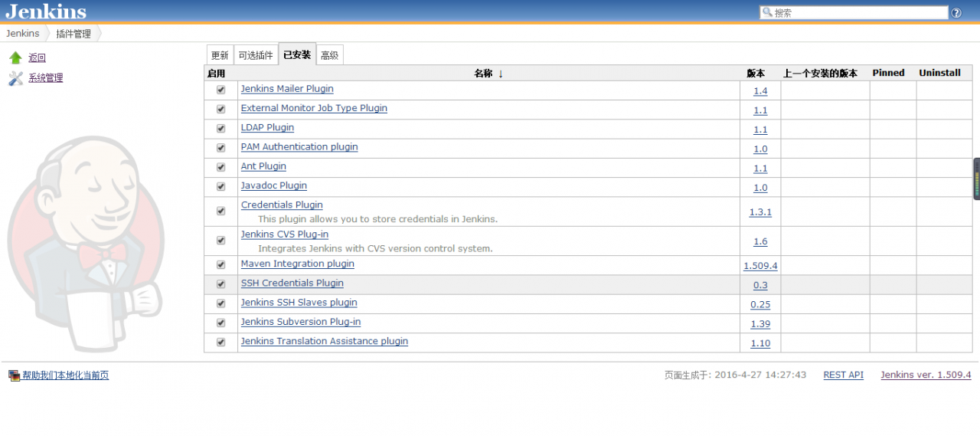Click version 1.6 of CVS Plug-in
The height and width of the screenshot is (436, 980).
coord(760,241)
